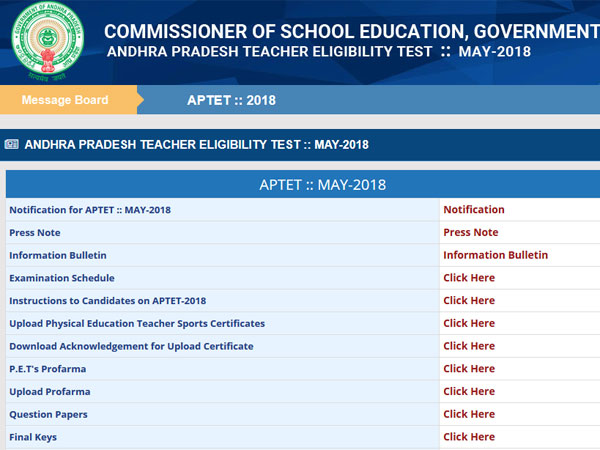Select the Final Keys row label
The image size is (600, 450).
click(33, 437)
